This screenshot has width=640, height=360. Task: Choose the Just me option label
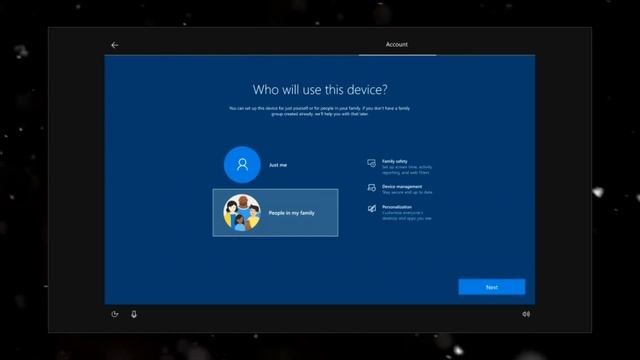pos(278,165)
